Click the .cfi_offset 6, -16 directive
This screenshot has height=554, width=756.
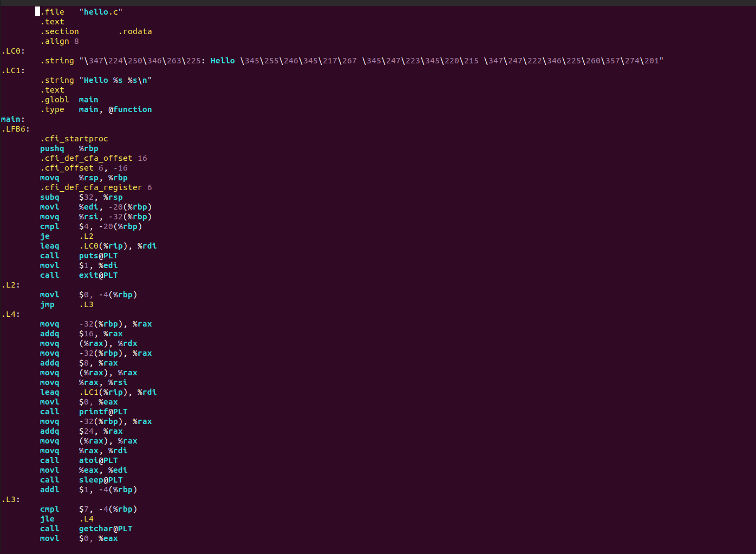tap(84, 168)
